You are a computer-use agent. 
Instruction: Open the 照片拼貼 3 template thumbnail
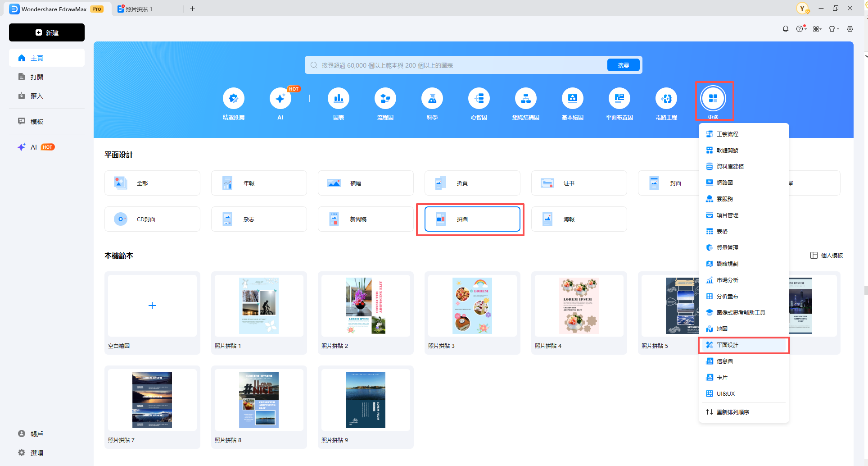[x=472, y=306]
